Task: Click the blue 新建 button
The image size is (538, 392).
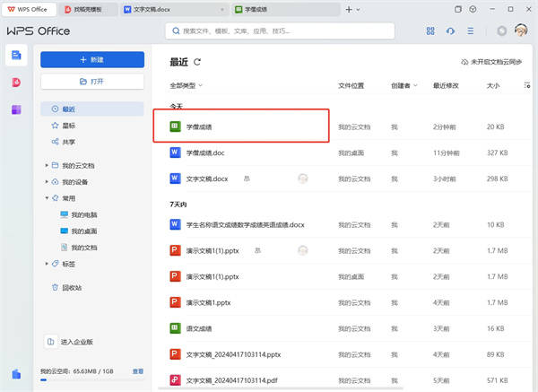Action: point(92,59)
